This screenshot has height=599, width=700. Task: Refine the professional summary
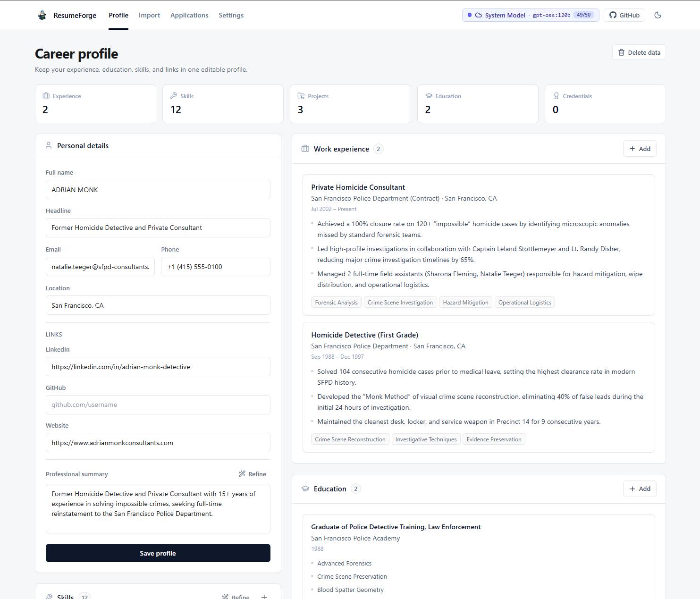coord(252,474)
